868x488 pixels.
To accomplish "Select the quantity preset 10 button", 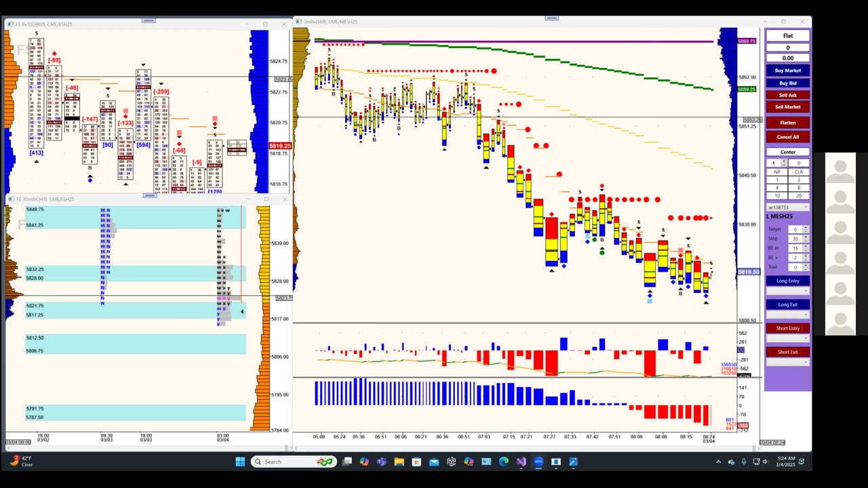I will click(x=777, y=196).
